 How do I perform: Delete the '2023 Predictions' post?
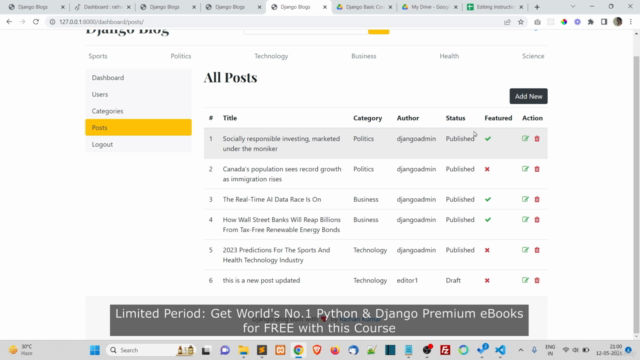pyautogui.click(x=537, y=250)
